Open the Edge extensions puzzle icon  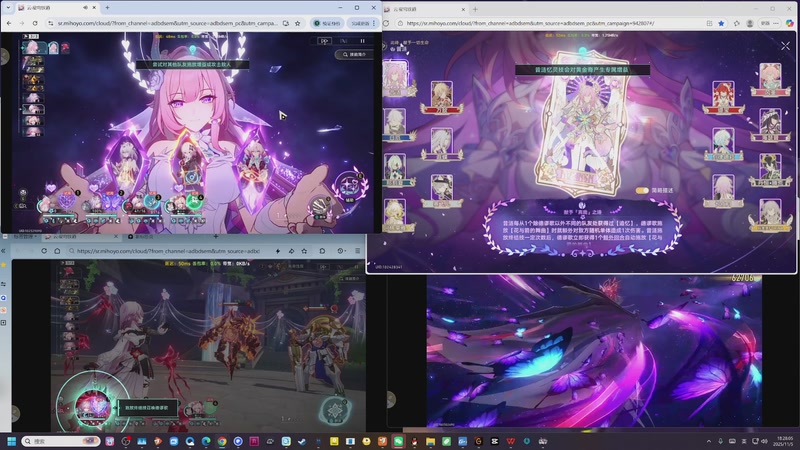point(737,23)
